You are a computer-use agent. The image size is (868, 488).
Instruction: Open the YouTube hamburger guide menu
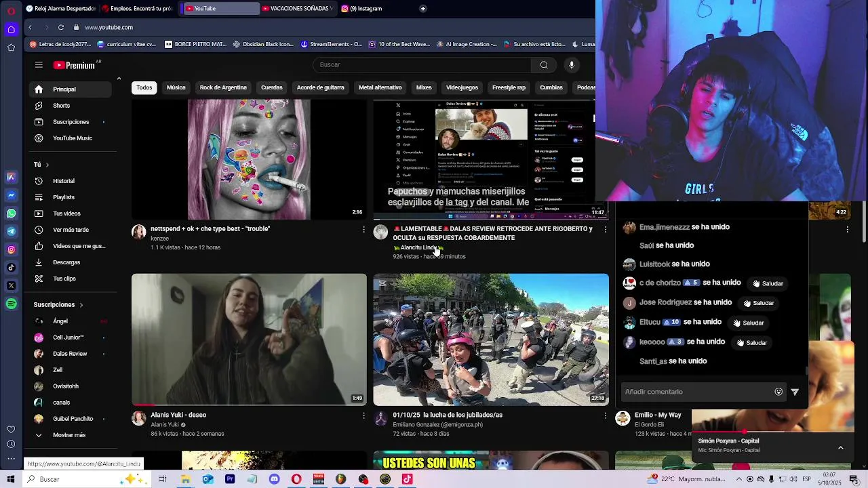click(39, 65)
